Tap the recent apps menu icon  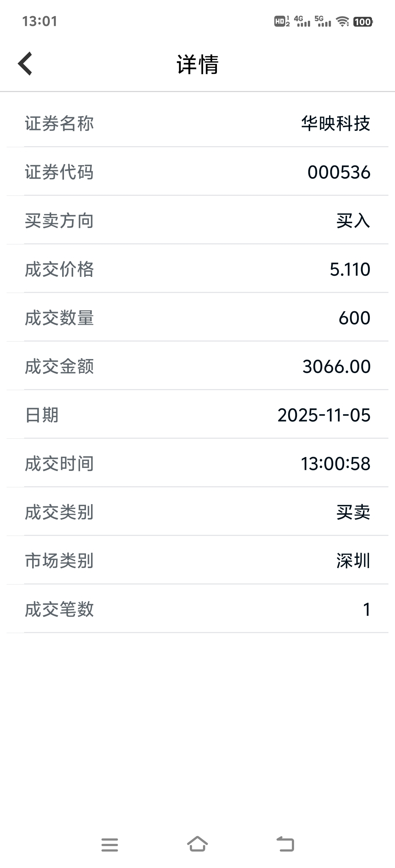tap(110, 845)
